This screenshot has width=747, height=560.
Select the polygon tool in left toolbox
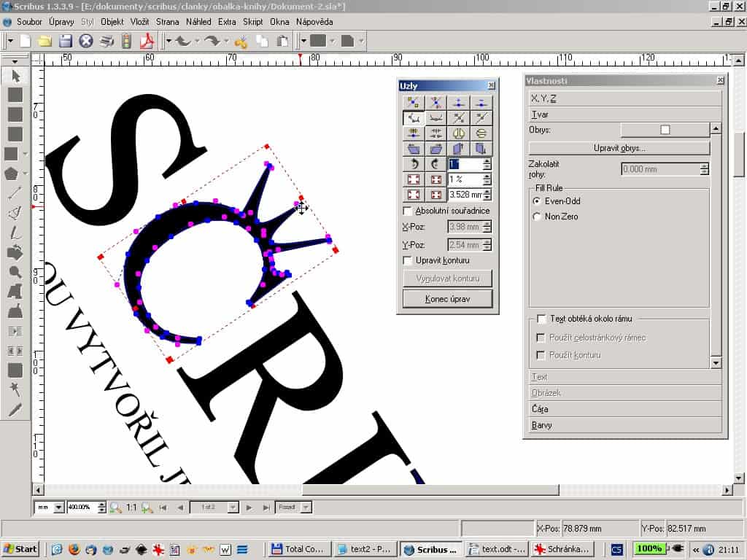(x=12, y=174)
